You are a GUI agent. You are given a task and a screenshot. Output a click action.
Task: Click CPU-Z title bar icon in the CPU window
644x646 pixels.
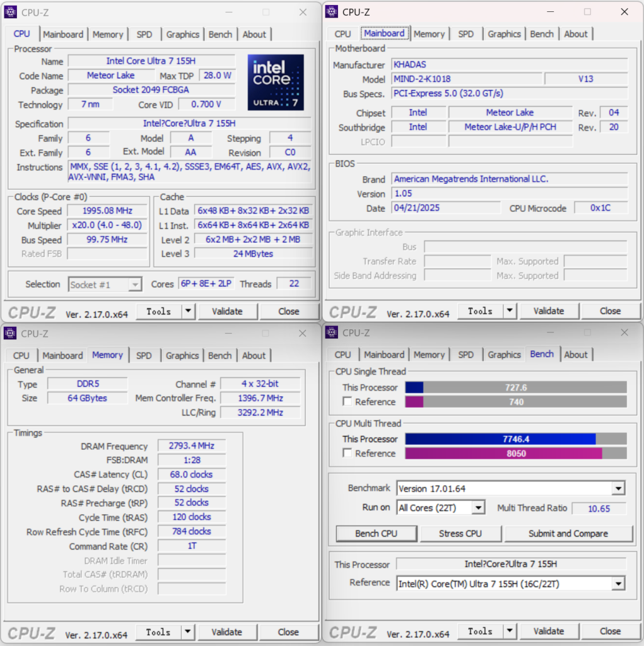pyautogui.click(x=10, y=12)
